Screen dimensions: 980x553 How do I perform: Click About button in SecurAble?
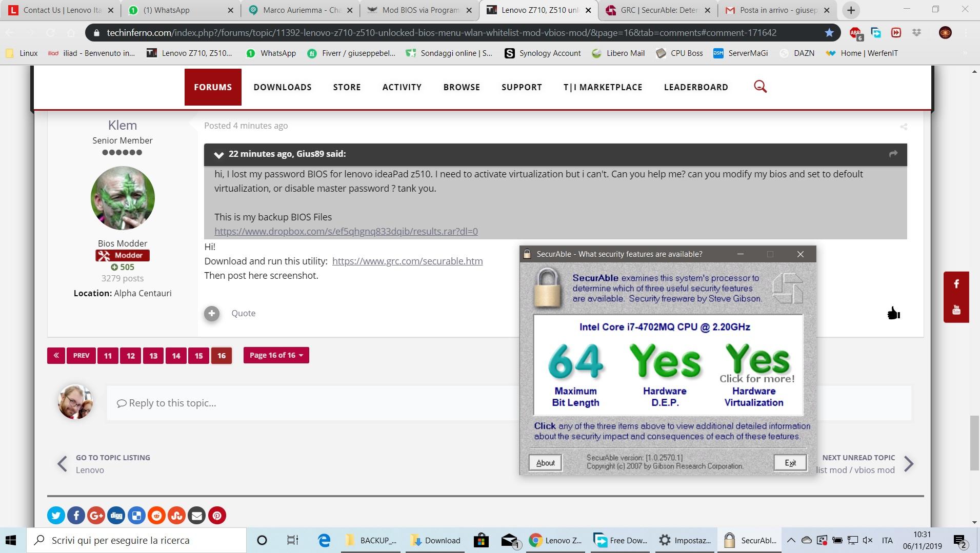(x=545, y=463)
